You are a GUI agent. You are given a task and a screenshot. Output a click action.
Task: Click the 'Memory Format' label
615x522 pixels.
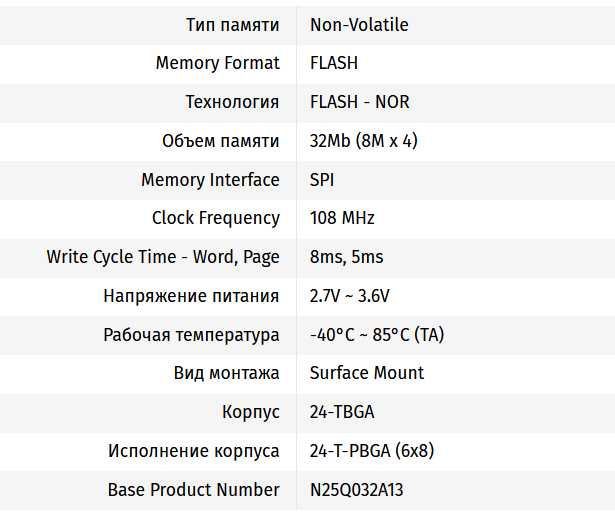pos(217,63)
